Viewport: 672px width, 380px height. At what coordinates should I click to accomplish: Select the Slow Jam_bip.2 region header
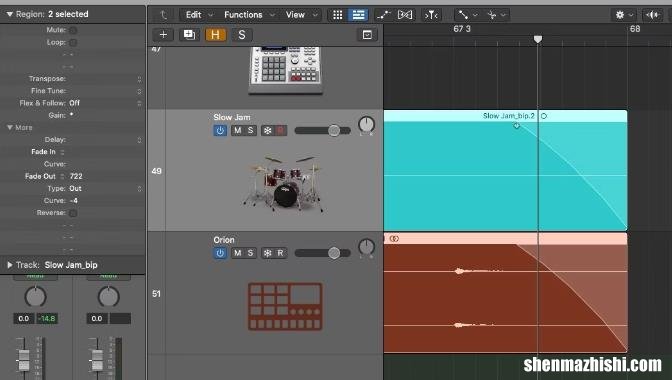point(505,116)
